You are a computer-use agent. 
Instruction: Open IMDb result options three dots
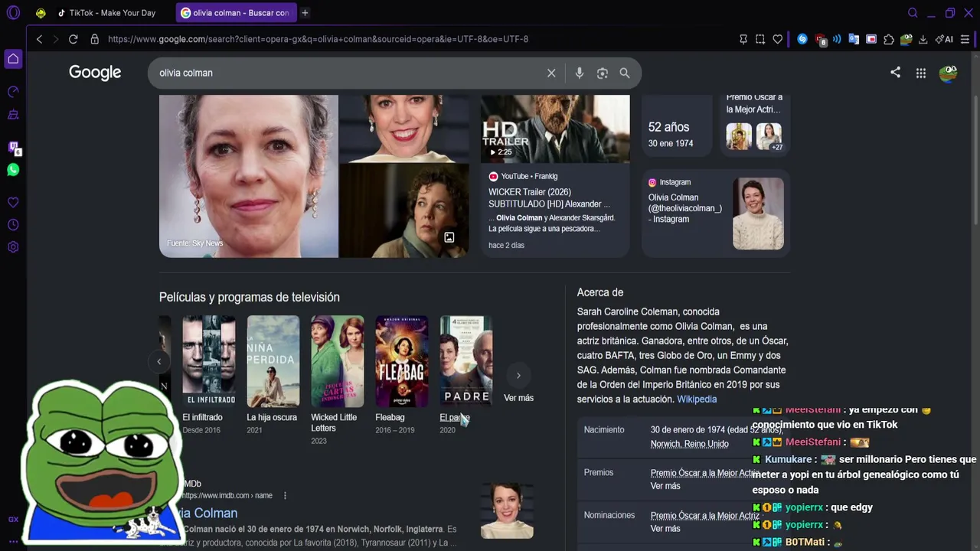click(x=285, y=495)
